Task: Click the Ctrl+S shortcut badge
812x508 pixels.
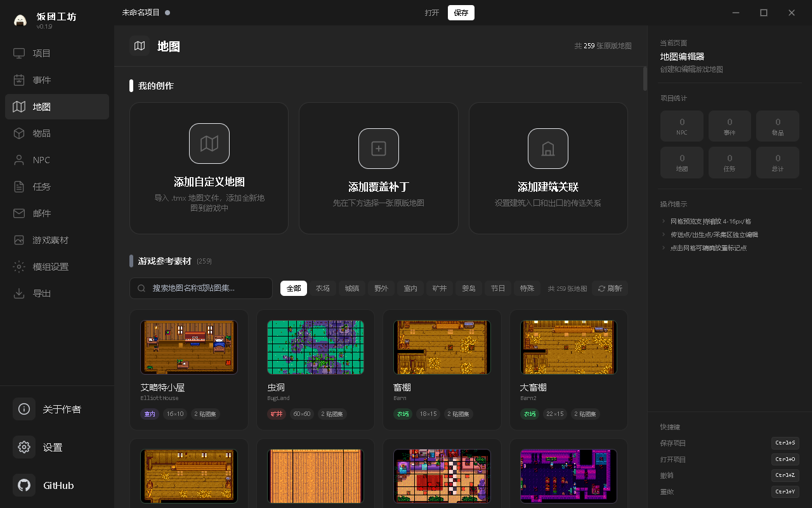Action: 785,443
